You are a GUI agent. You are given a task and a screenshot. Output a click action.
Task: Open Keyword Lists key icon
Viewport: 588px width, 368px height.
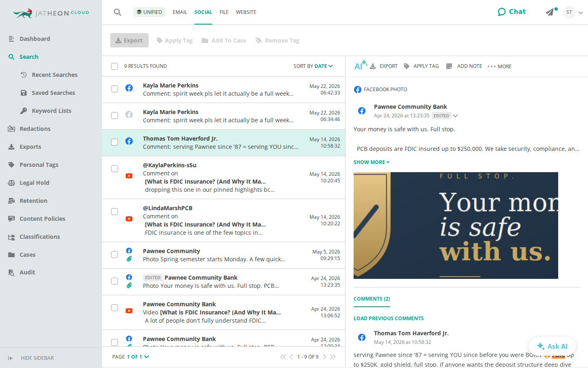(x=24, y=111)
